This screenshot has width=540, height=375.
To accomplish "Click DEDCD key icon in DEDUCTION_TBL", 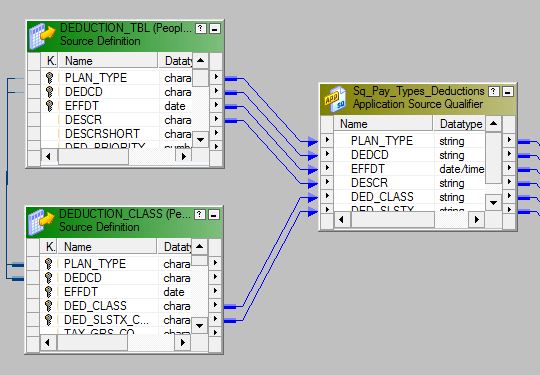I will 49,92.
